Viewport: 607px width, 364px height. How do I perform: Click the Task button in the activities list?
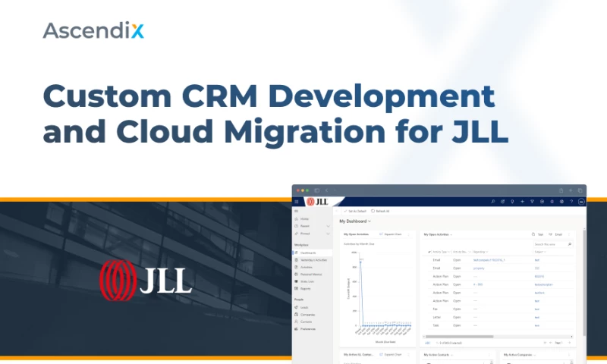[538, 234]
